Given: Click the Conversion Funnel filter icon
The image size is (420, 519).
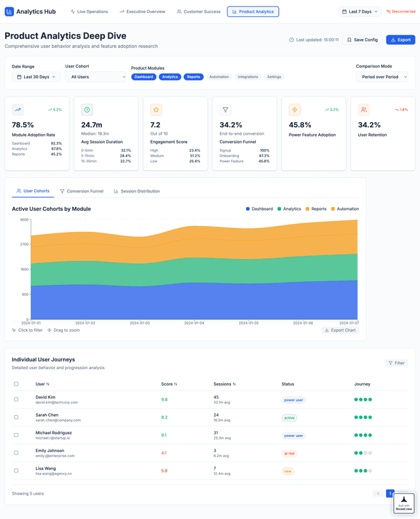Looking at the screenshot, I should coord(226,110).
